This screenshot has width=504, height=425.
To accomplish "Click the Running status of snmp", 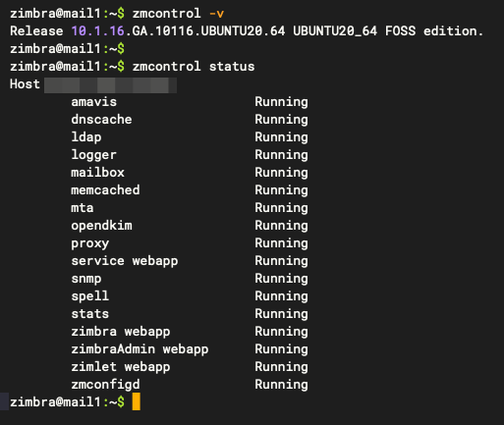I will (281, 279).
